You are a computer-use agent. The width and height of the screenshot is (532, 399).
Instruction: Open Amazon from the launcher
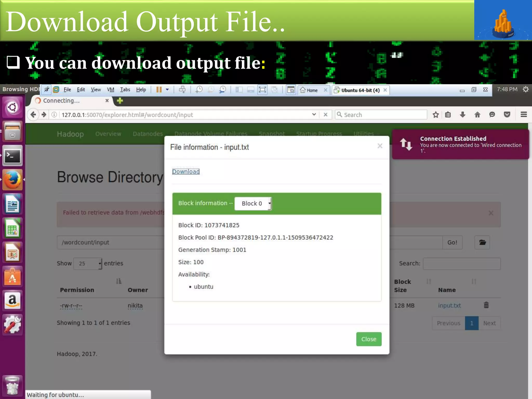pyautogui.click(x=12, y=301)
